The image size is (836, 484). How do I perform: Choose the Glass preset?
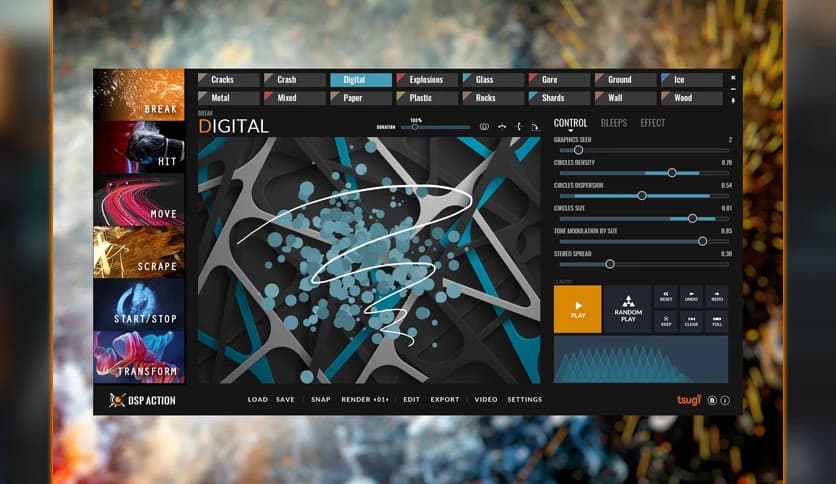(493, 80)
